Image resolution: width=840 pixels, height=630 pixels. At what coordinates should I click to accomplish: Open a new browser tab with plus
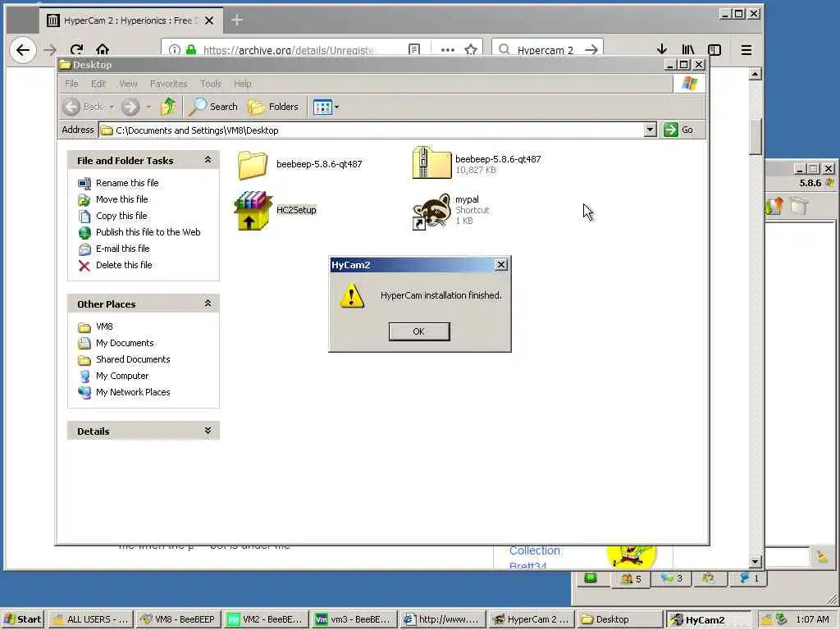click(237, 21)
